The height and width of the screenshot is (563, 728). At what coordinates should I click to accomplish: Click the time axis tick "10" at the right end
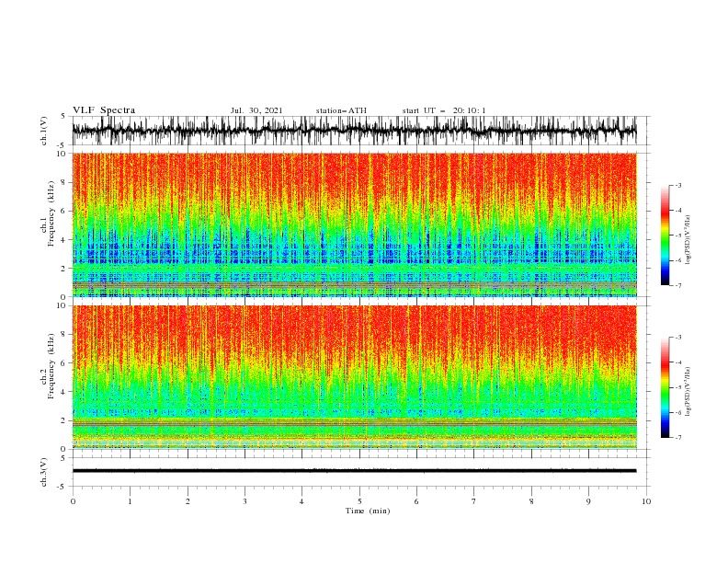click(646, 501)
